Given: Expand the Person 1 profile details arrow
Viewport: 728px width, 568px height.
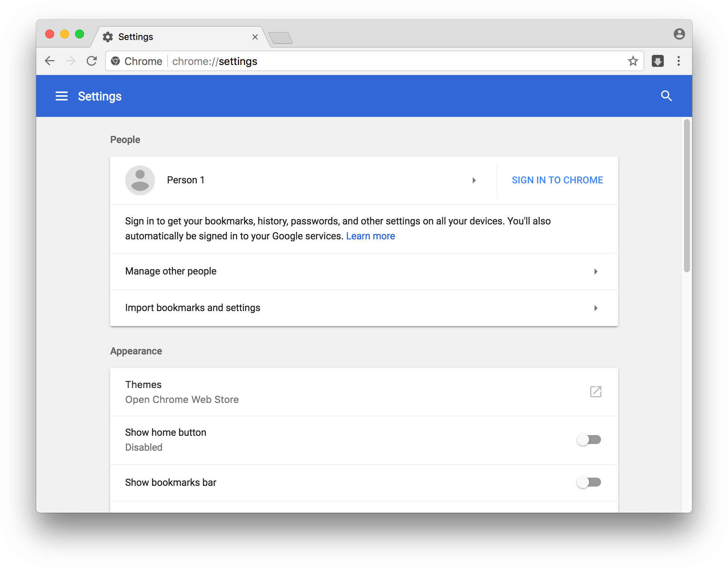Looking at the screenshot, I should tap(474, 180).
